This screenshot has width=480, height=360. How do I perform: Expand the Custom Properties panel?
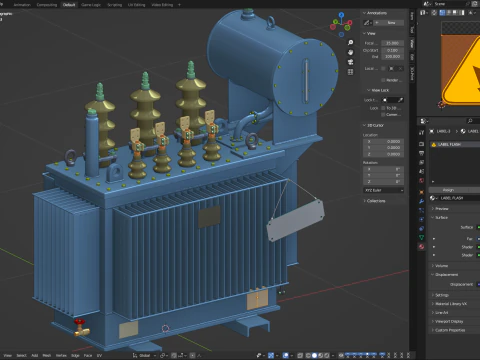[x=448, y=330]
